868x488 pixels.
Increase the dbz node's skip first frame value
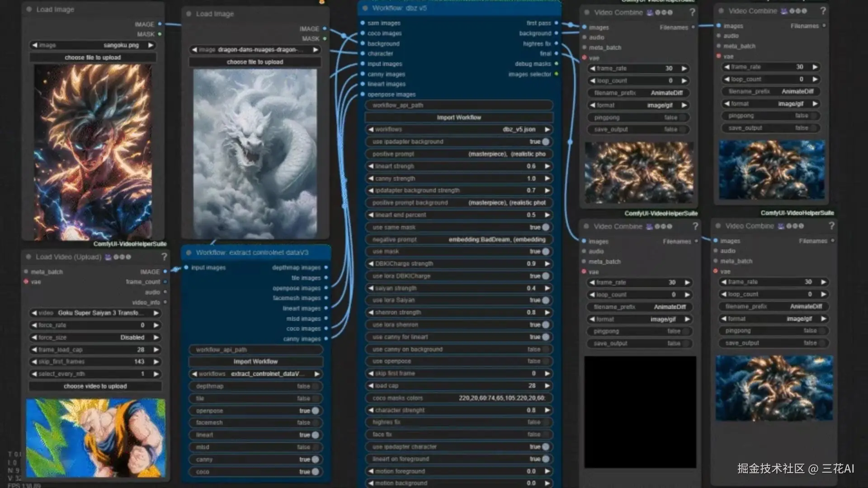[547, 374]
